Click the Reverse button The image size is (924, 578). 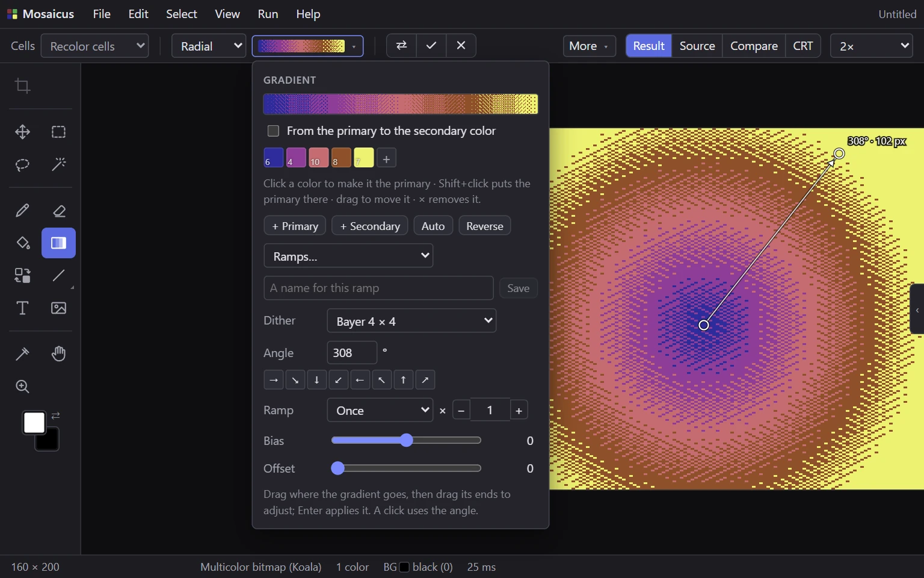485,226
